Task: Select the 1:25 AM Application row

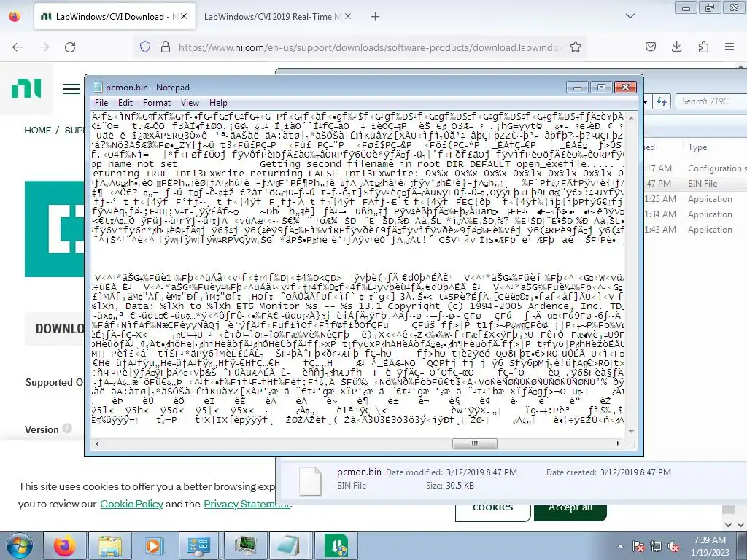Action: [695, 199]
